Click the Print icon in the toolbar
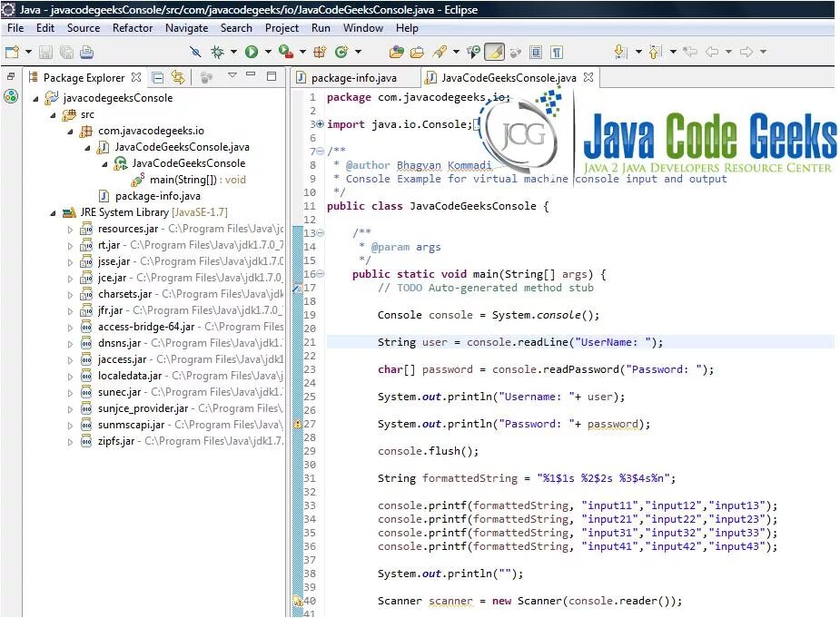The image size is (840, 618). point(87,52)
